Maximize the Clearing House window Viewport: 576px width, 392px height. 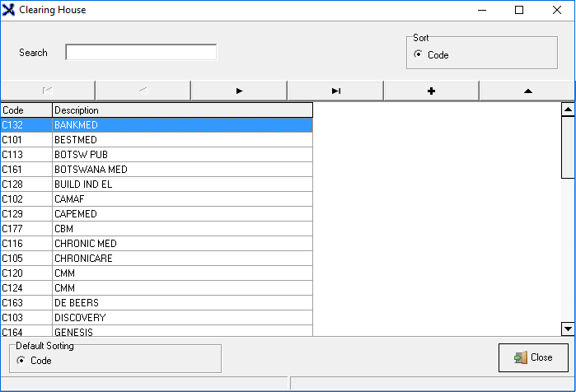coord(519,10)
